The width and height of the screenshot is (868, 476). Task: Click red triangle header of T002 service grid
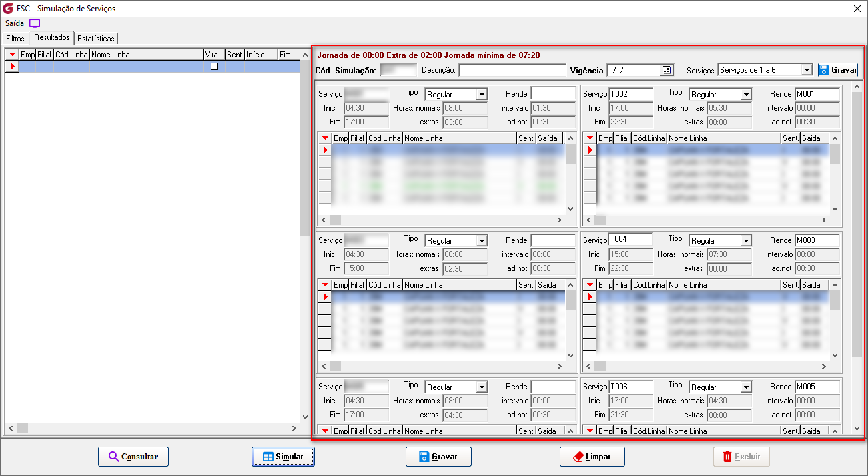click(x=590, y=138)
